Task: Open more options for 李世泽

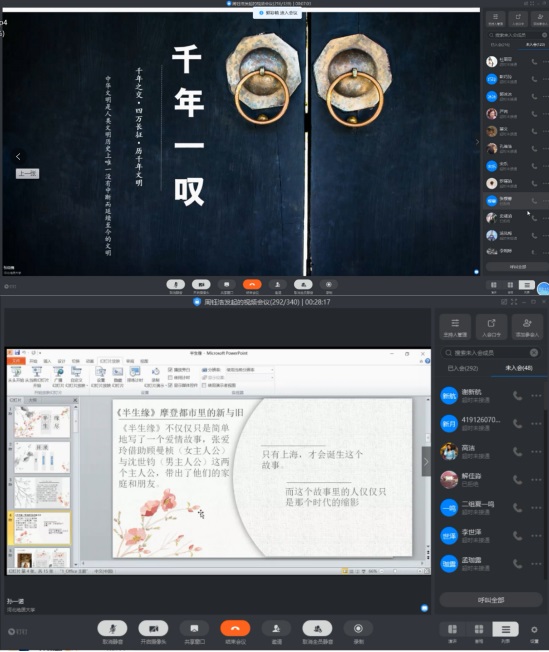Action: (536, 536)
